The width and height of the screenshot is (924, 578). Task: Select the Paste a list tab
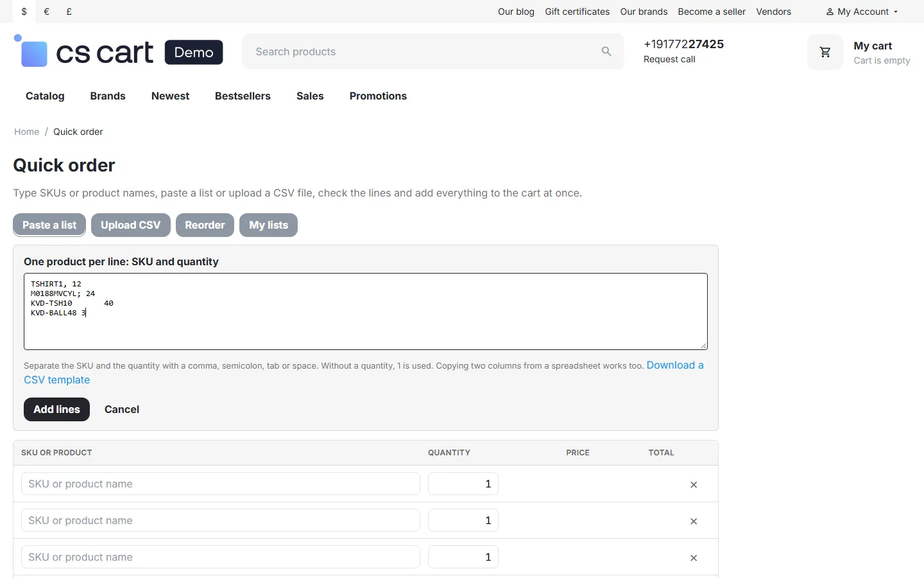point(49,225)
